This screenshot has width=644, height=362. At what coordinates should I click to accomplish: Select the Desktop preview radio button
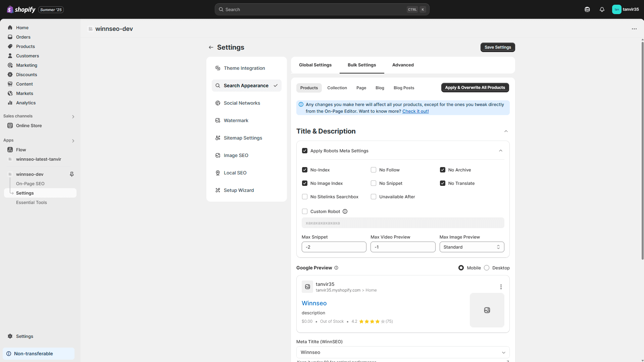click(487, 268)
